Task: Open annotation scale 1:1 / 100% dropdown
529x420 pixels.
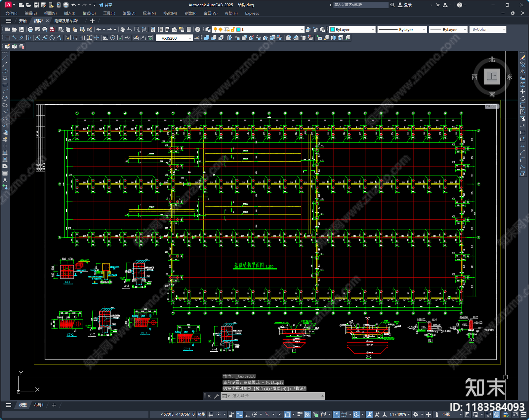Action: pyautogui.click(x=400, y=414)
